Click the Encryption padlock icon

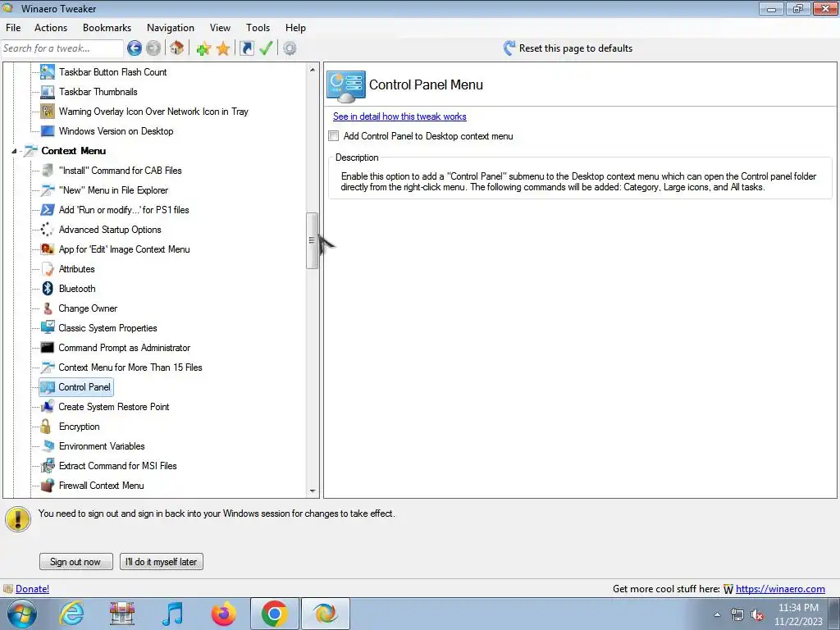click(x=46, y=427)
